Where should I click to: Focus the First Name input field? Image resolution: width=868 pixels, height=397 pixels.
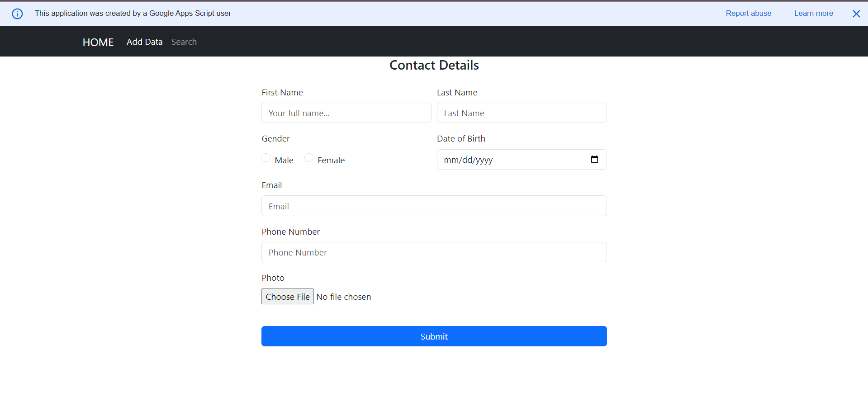[x=346, y=113]
